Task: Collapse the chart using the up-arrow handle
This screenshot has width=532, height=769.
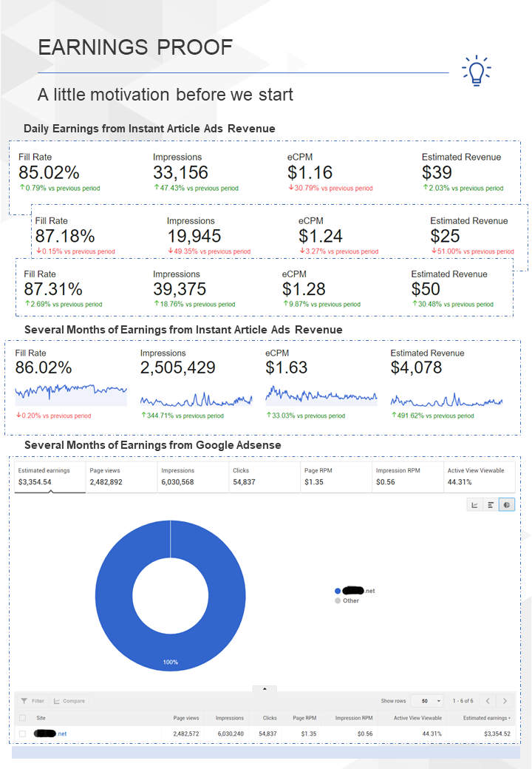Action: click(x=265, y=688)
